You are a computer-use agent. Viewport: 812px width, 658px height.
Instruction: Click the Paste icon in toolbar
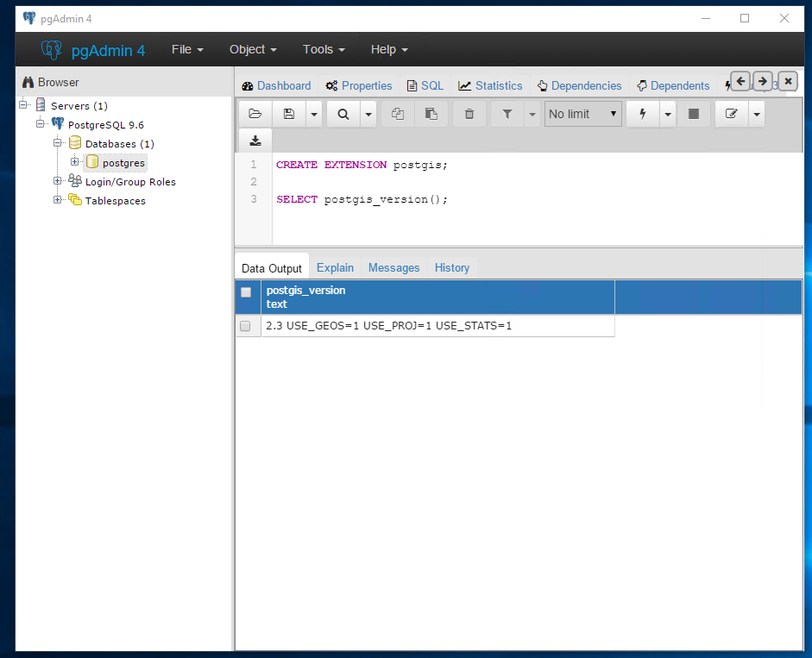click(431, 114)
